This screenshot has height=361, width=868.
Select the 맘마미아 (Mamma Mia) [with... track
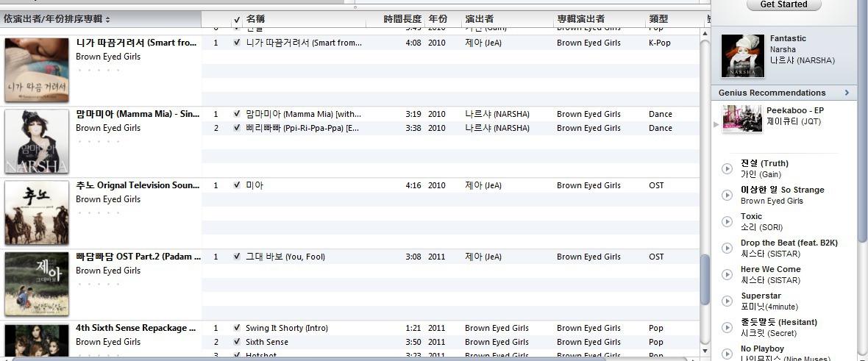coord(303,113)
